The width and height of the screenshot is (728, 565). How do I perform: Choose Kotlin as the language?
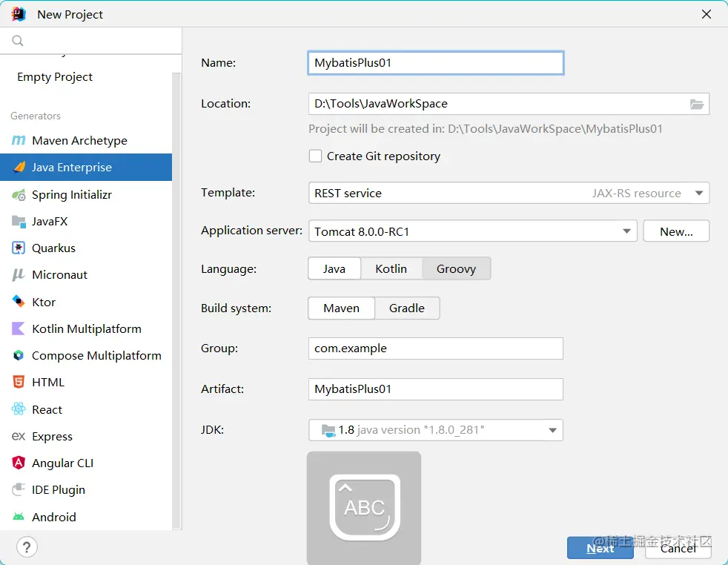(391, 269)
